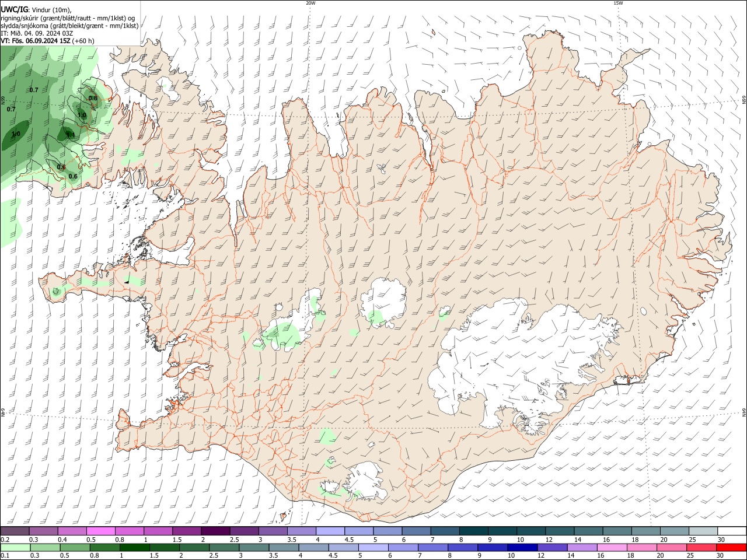Click the valid time 'VT: Fös. 06.09.2024 15Z'
The height and width of the screenshot is (560, 747).
point(36,41)
